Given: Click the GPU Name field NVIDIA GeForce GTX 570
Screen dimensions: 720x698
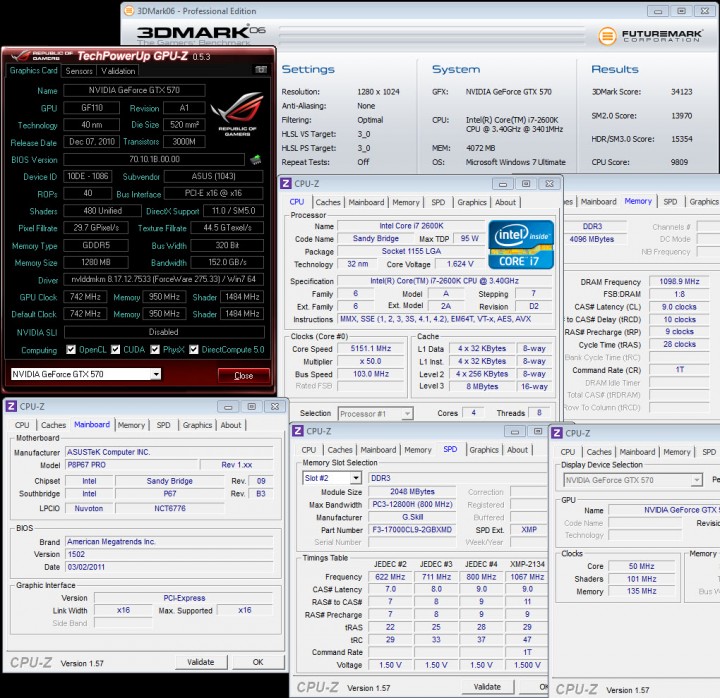Looking at the screenshot, I should coord(134,90).
